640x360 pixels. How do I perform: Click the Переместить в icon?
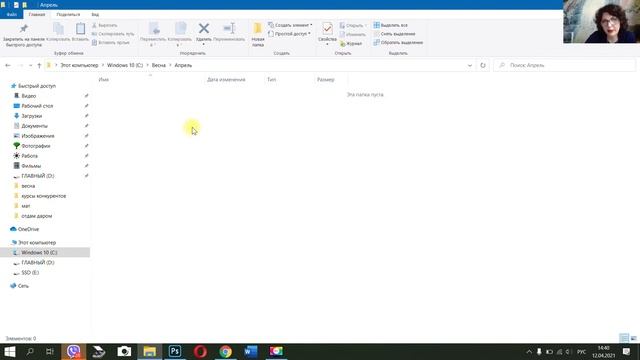pyautogui.click(x=154, y=29)
